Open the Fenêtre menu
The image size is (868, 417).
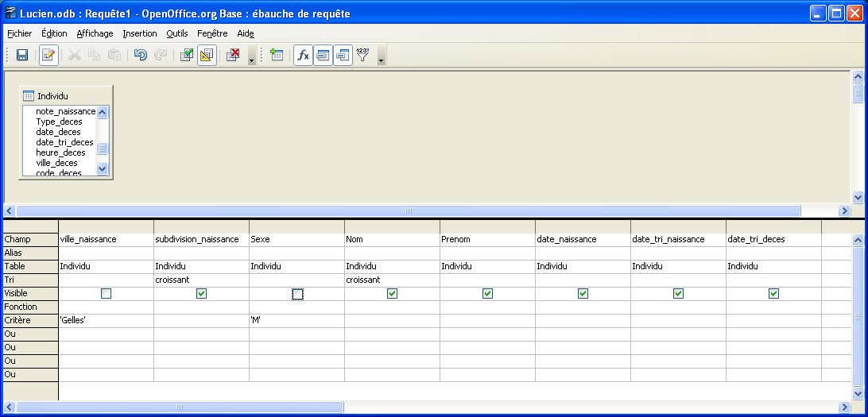pos(212,33)
